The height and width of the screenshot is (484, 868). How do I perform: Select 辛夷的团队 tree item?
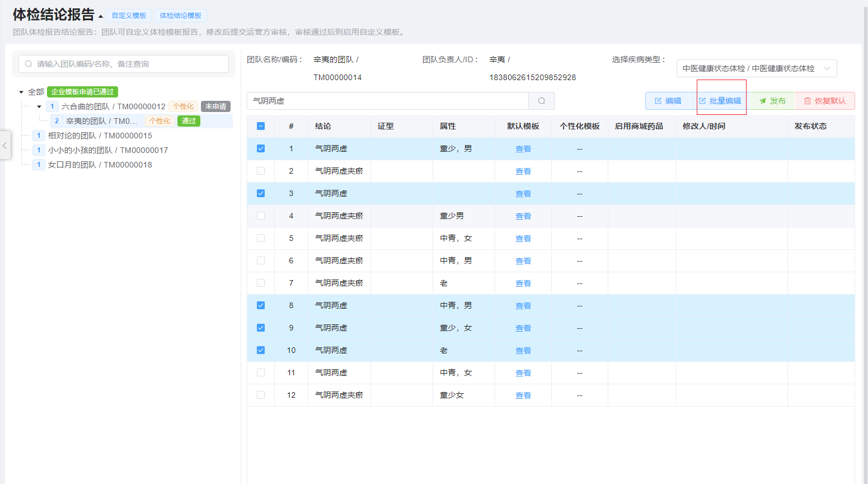point(101,121)
